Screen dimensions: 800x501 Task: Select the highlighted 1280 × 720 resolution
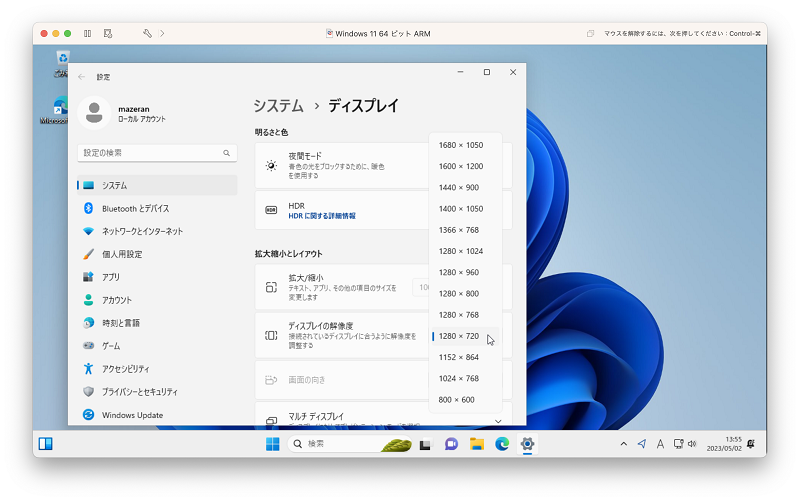coord(465,336)
